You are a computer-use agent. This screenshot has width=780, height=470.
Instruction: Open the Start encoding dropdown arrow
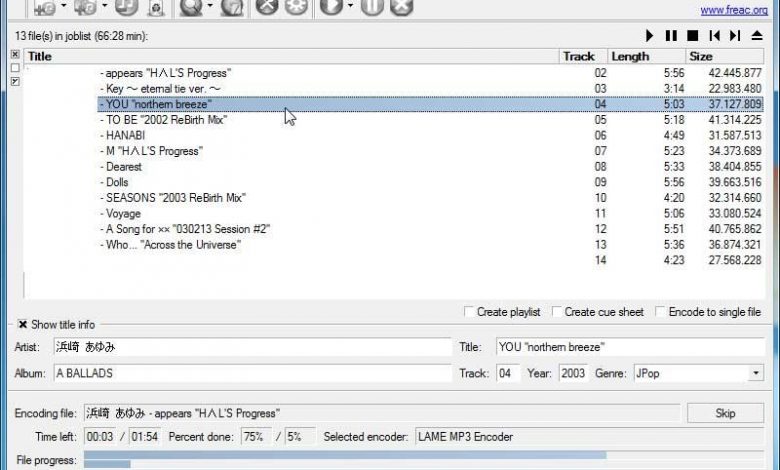(x=350, y=6)
